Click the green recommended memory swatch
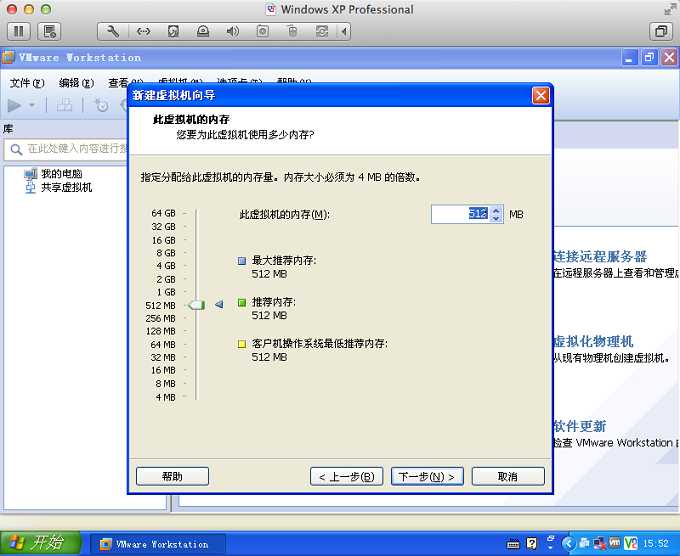680x556 pixels. [x=242, y=302]
